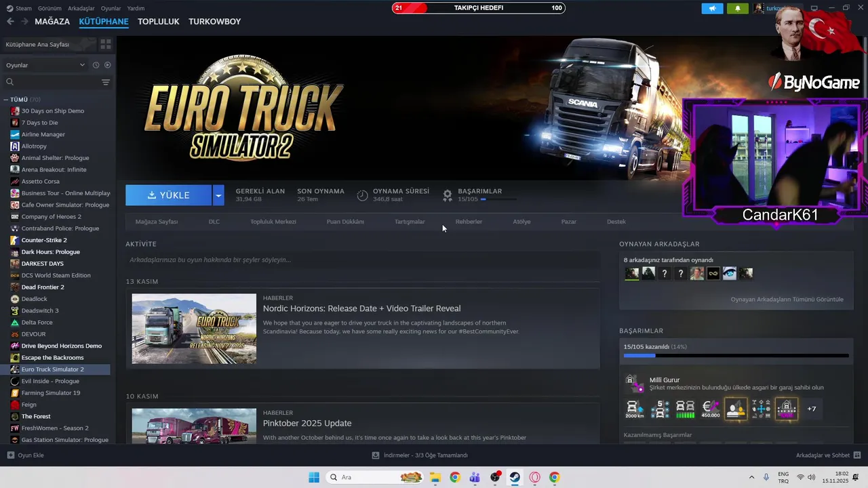Open the Görünüm menu
The height and width of the screenshot is (488, 868).
coord(49,8)
